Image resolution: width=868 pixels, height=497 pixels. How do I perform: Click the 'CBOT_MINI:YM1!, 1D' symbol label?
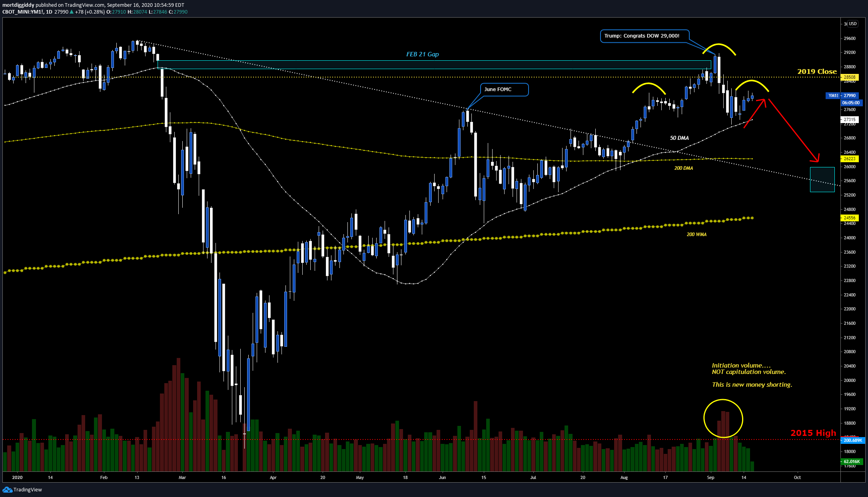[x=27, y=12]
